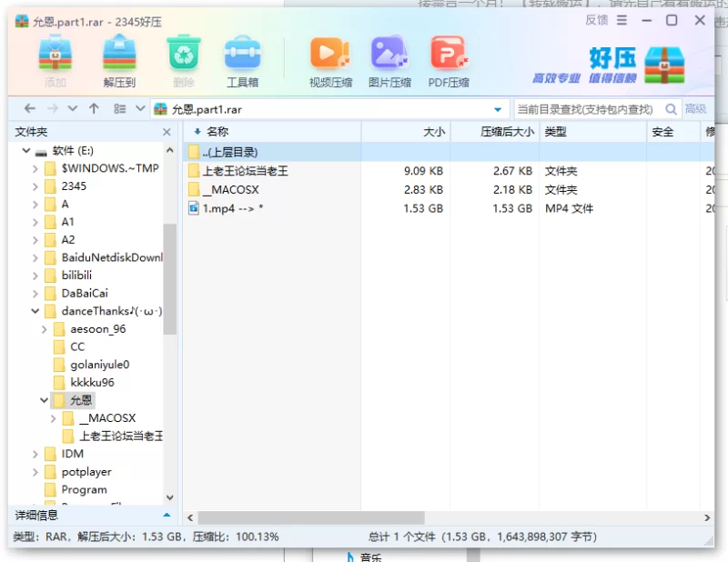Select A2 folder in tree

tap(67, 240)
